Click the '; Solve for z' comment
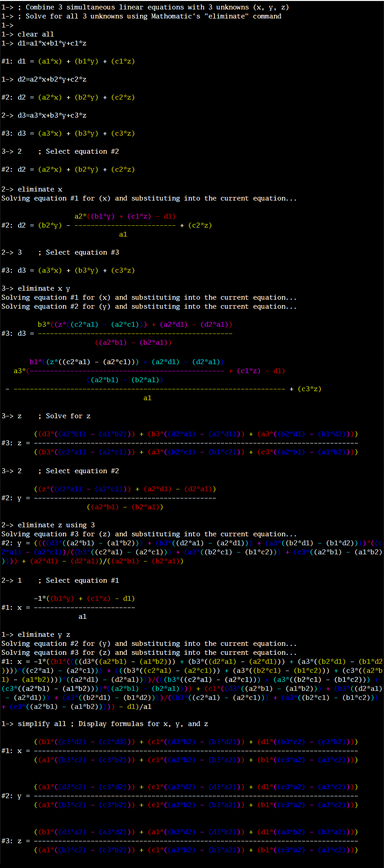 pyautogui.click(x=64, y=416)
